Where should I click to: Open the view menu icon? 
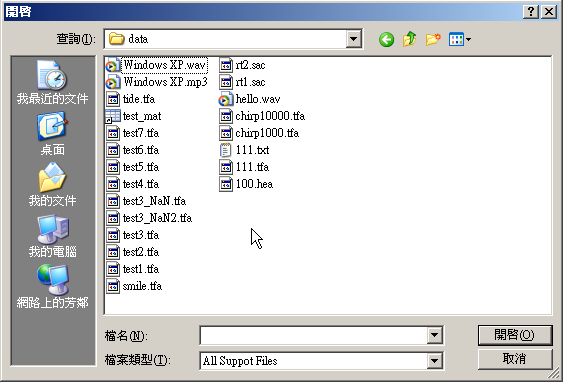click(x=460, y=39)
